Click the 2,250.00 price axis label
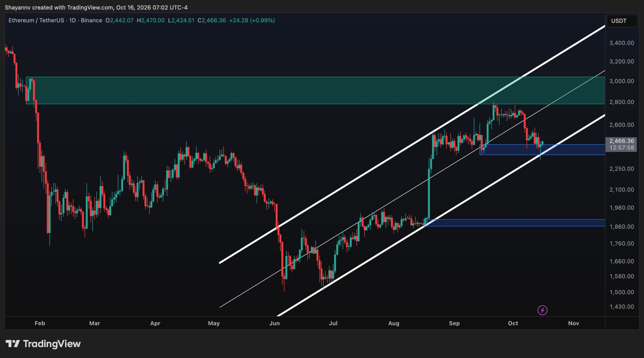644x358 pixels. (621, 169)
